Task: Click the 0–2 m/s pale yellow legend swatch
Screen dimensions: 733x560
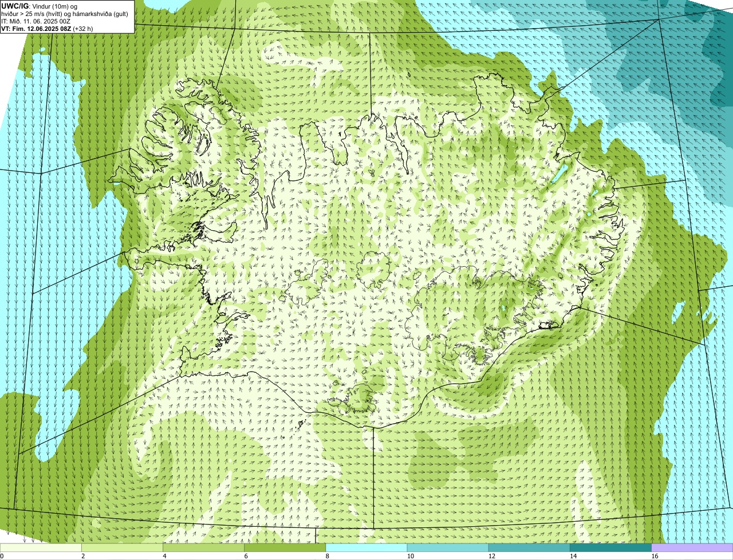Action: [41, 547]
